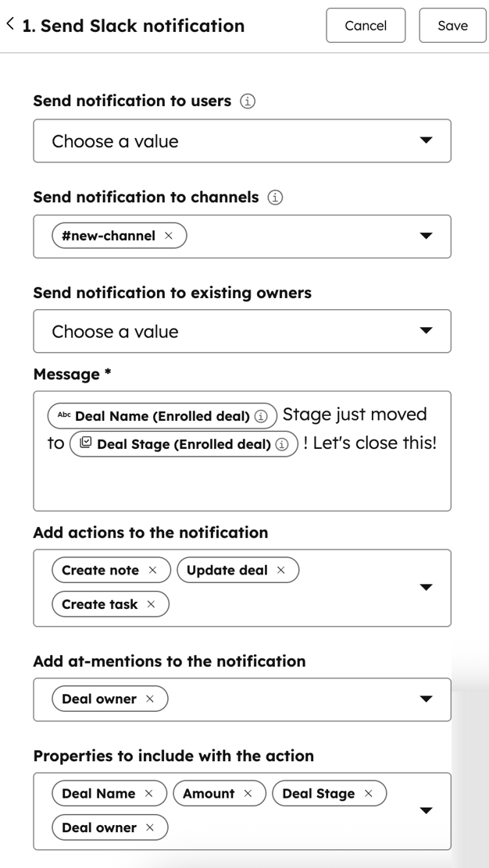
Task: Remove Deal owner from at-mentions
Action: coord(150,699)
